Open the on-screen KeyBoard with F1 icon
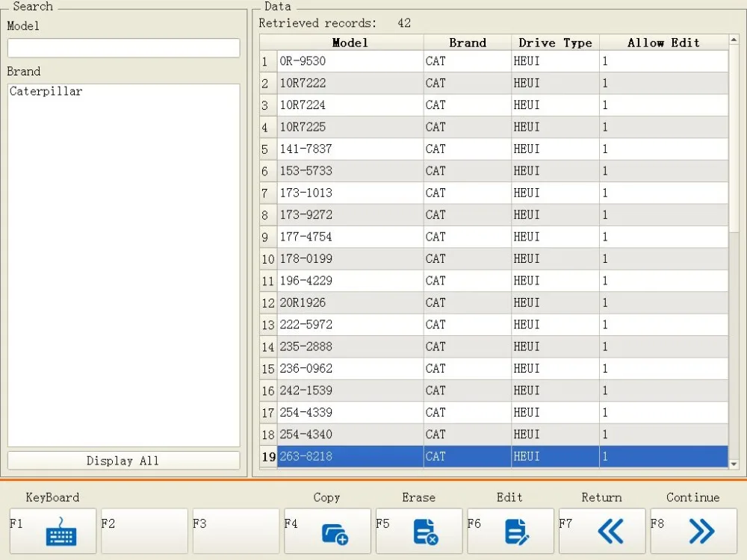Image resolution: width=747 pixels, height=560 pixels. [x=61, y=532]
